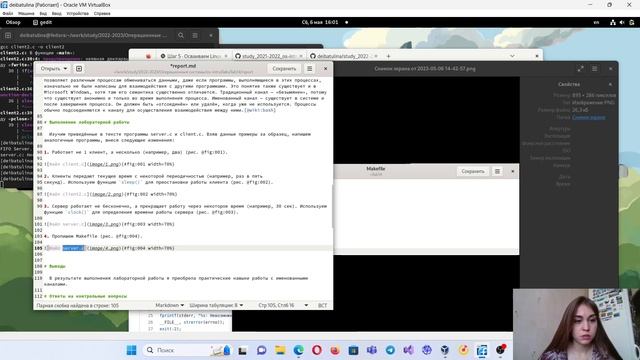The height and width of the screenshot is (360, 640).
Task: Expand the Открыть dropdown arrow in gedit
Action: (65, 69)
